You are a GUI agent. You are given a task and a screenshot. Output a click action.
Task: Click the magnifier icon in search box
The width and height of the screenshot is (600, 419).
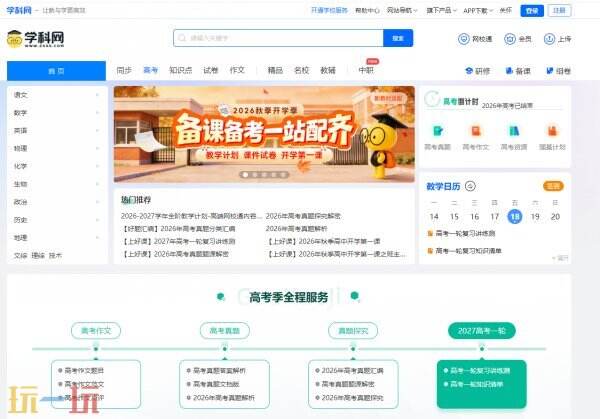click(x=182, y=38)
